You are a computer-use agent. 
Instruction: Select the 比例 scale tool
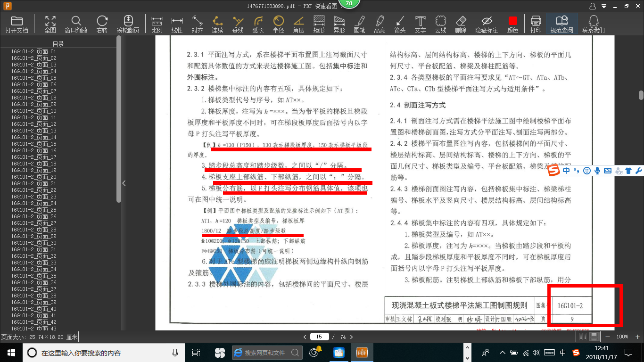pos(157,24)
